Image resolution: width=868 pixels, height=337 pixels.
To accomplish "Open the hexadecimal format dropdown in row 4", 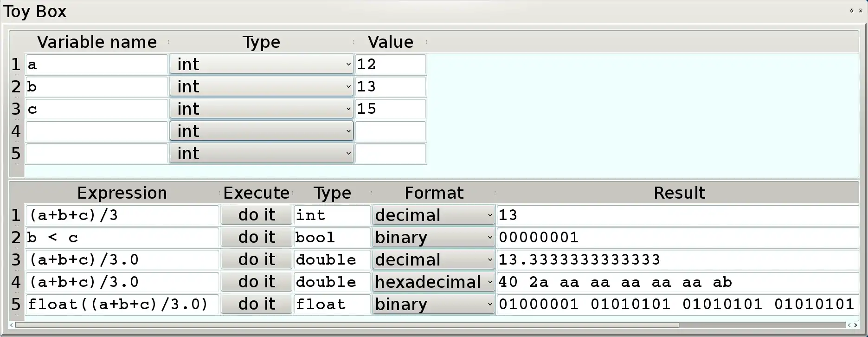I will coord(433,282).
